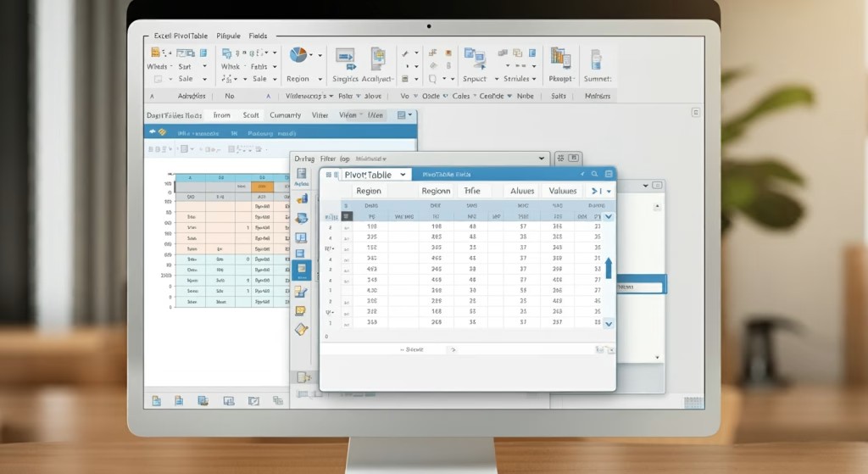Open the PivotTable dropdown in dialog title
The image size is (868, 474).
403,174
